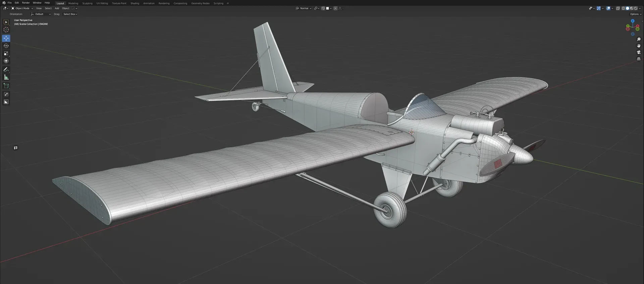Pick the Annotate pencil tool
Image resolution: width=644 pixels, height=284 pixels.
click(6, 70)
